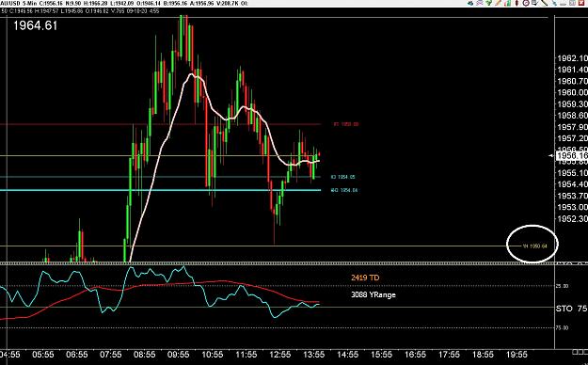Click the orange 2419 TD label
Screen dimensions: 588x365
pyautogui.click(x=365, y=278)
